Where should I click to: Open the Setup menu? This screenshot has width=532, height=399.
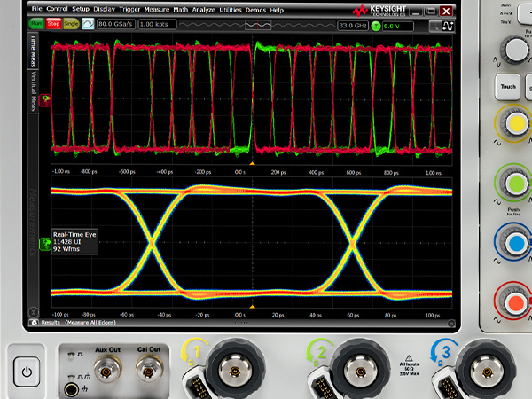[81, 9]
